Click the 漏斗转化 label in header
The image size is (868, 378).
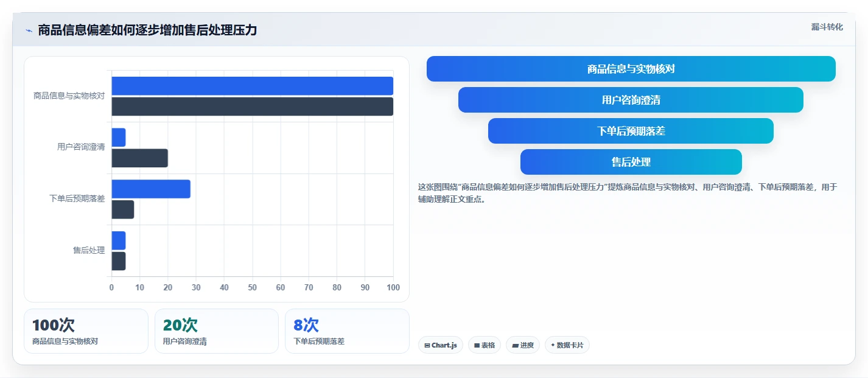pyautogui.click(x=827, y=27)
